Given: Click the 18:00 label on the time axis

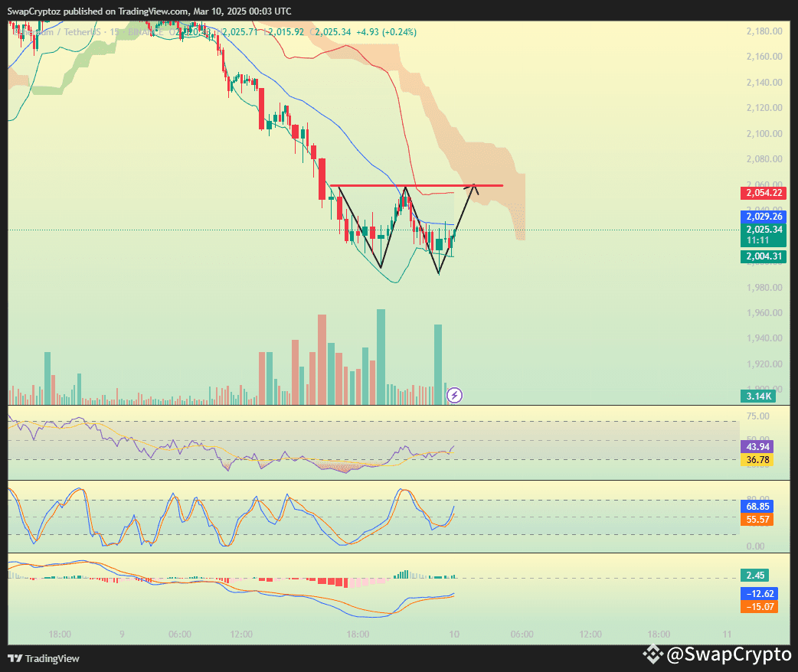Looking at the screenshot, I should coord(61,634).
